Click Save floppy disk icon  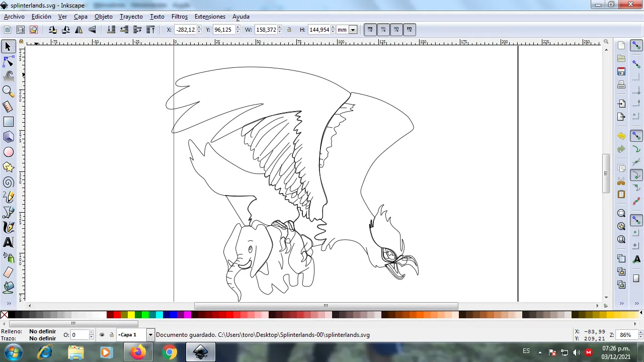click(x=621, y=72)
